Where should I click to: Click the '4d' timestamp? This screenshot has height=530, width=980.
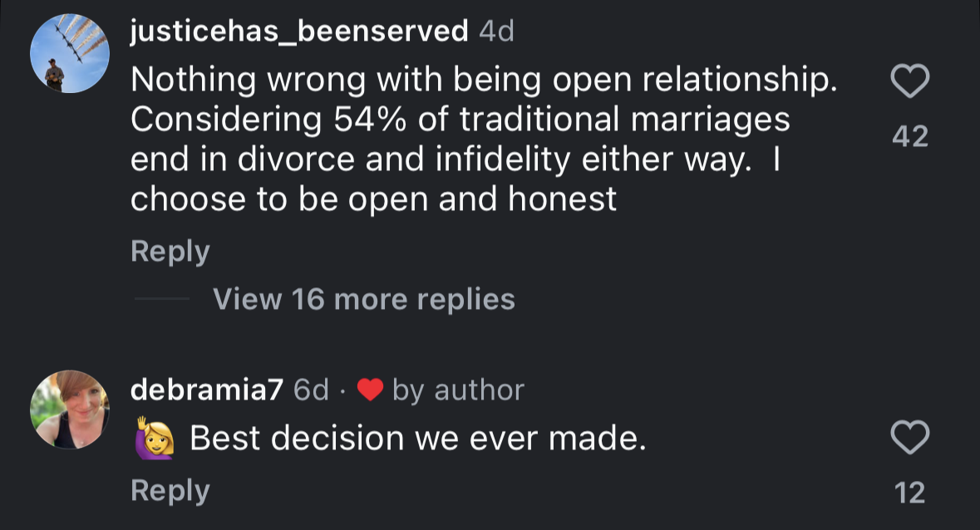coord(497,32)
